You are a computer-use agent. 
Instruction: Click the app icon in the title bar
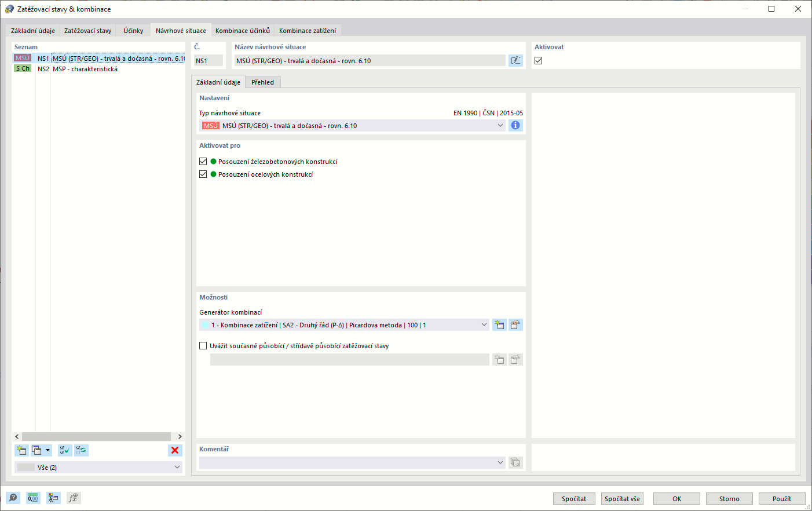tap(9, 9)
